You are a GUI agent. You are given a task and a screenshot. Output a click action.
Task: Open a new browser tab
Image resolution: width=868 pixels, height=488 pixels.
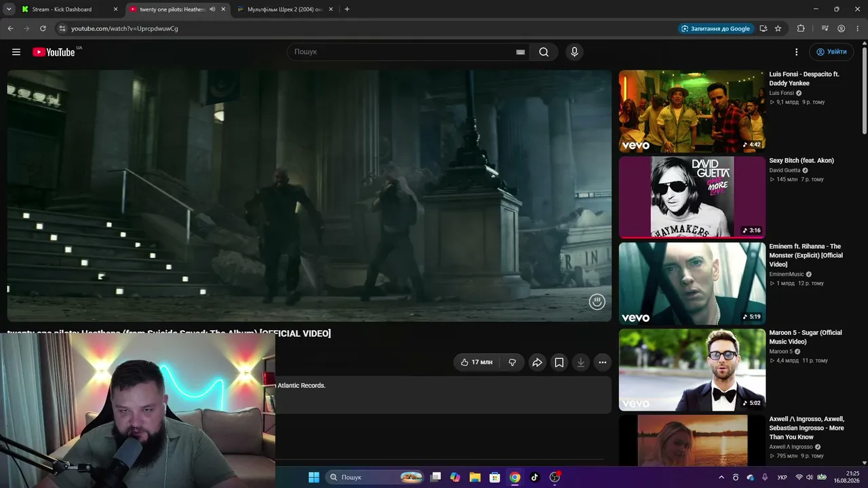(x=347, y=9)
